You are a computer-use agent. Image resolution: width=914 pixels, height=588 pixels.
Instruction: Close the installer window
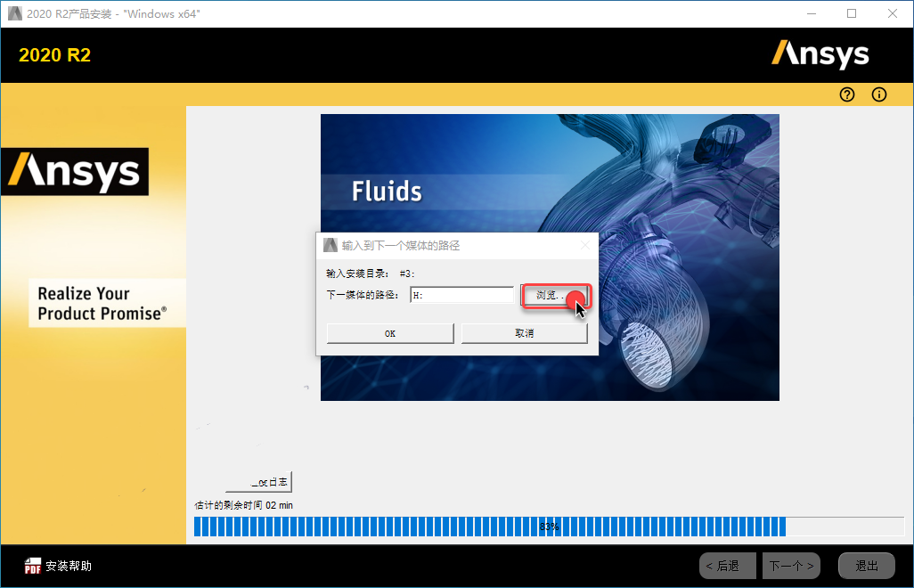click(x=893, y=13)
